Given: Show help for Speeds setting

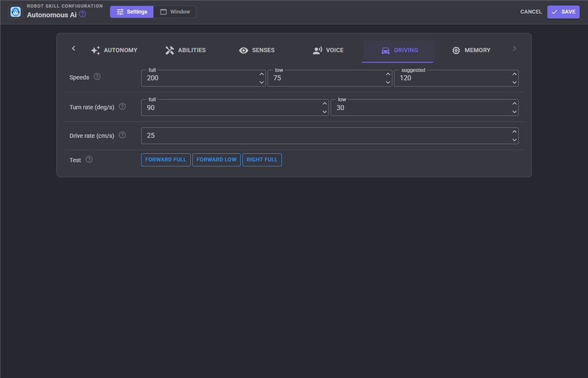Looking at the screenshot, I should tap(97, 77).
